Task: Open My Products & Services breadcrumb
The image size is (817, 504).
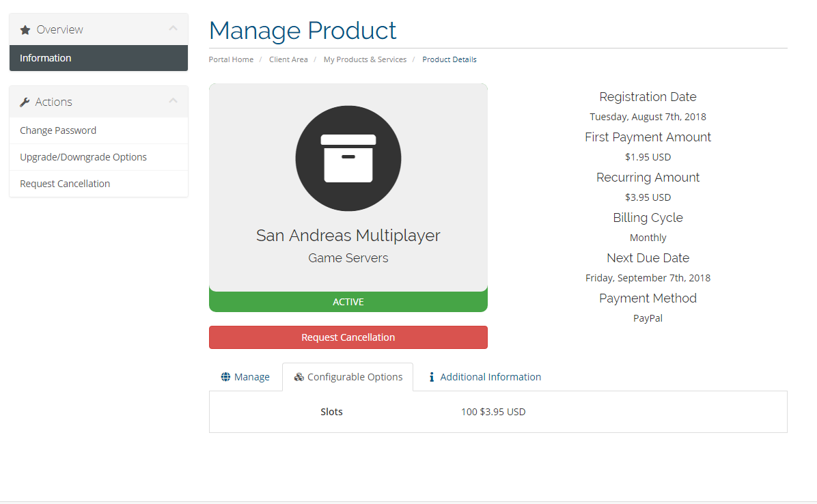Action: (x=365, y=59)
